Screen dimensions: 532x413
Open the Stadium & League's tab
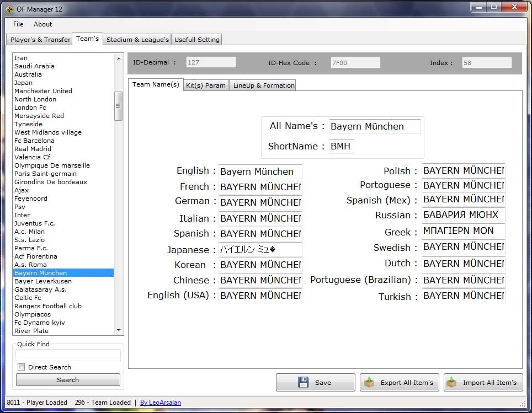coord(137,40)
